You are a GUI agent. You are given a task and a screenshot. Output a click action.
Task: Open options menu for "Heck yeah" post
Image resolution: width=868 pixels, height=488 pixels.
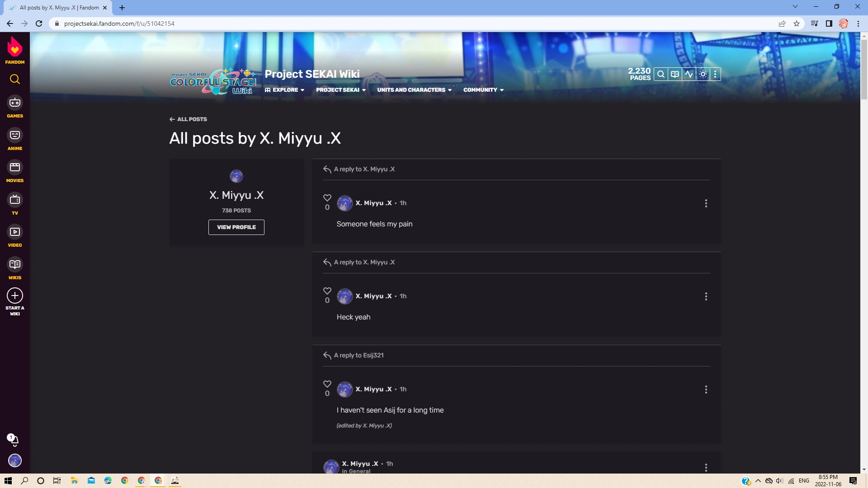coord(706,296)
